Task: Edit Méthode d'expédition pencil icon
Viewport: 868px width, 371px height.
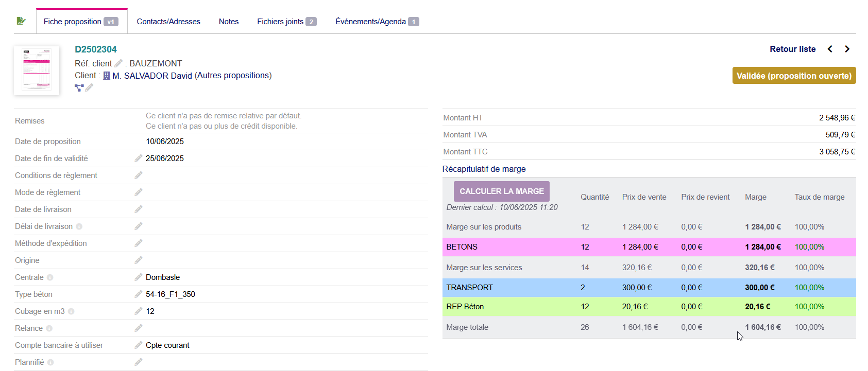Action: tap(139, 243)
